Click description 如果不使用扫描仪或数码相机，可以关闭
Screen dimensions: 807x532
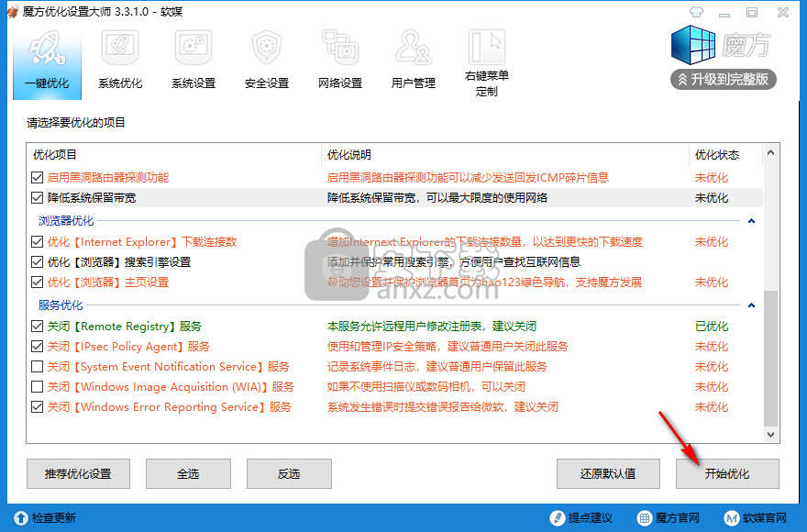426,387
